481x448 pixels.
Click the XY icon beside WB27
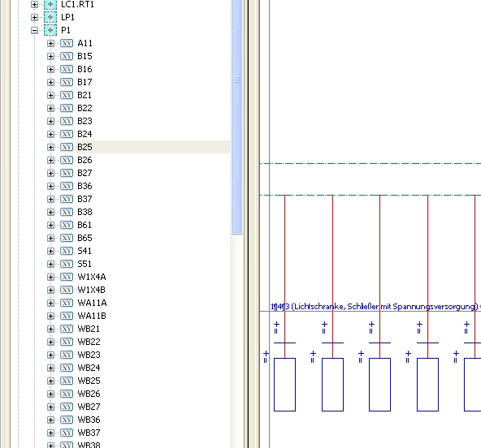67,407
